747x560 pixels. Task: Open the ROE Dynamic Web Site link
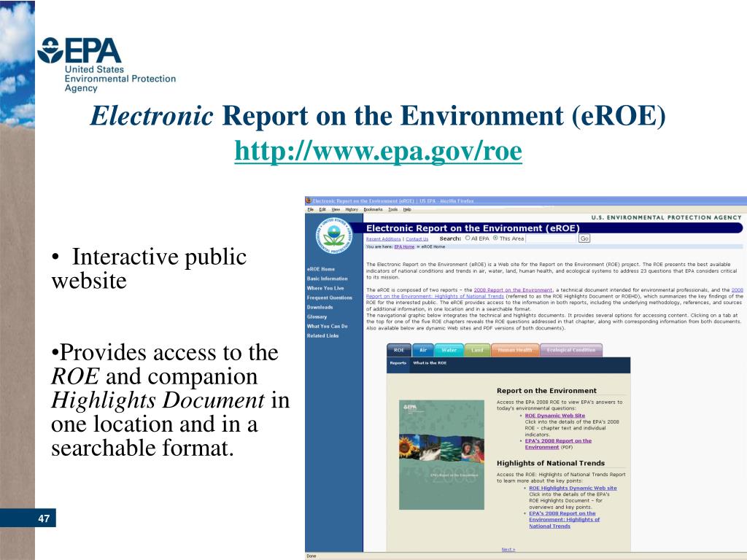point(555,416)
